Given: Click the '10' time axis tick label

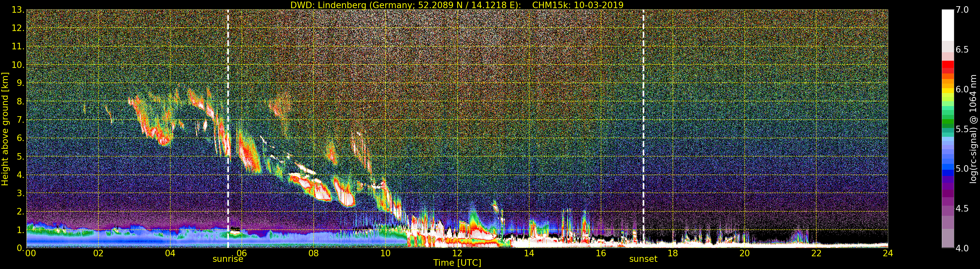Looking at the screenshot, I should [x=385, y=253].
